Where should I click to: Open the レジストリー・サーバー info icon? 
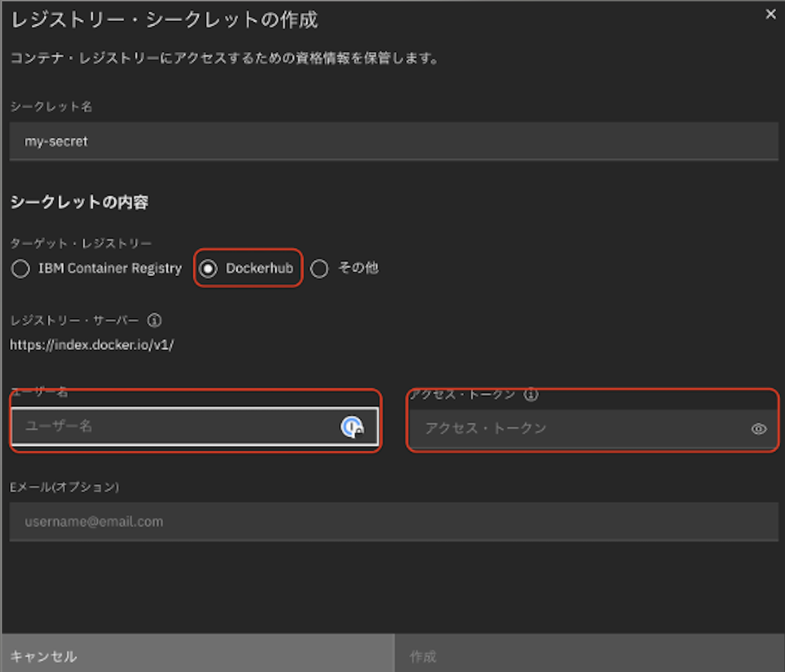click(154, 320)
